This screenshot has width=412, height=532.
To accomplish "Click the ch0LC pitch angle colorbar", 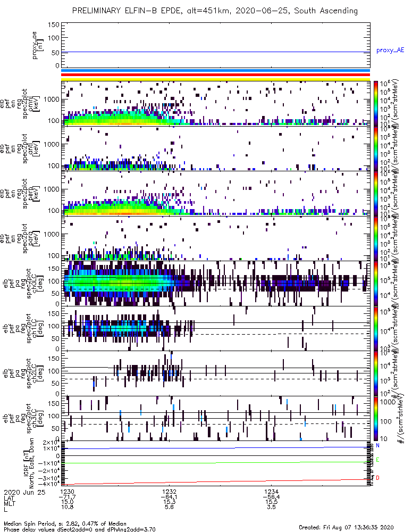I will pyautogui.click(x=376, y=284).
